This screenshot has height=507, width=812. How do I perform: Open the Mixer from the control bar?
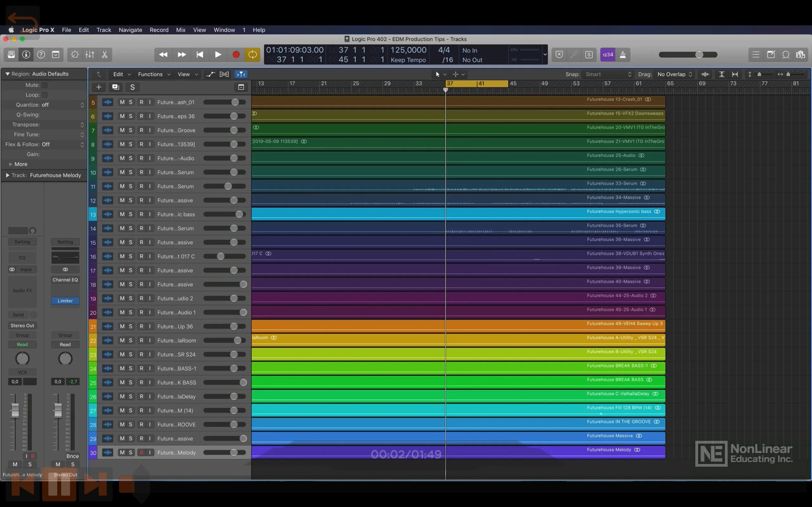point(89,55)
